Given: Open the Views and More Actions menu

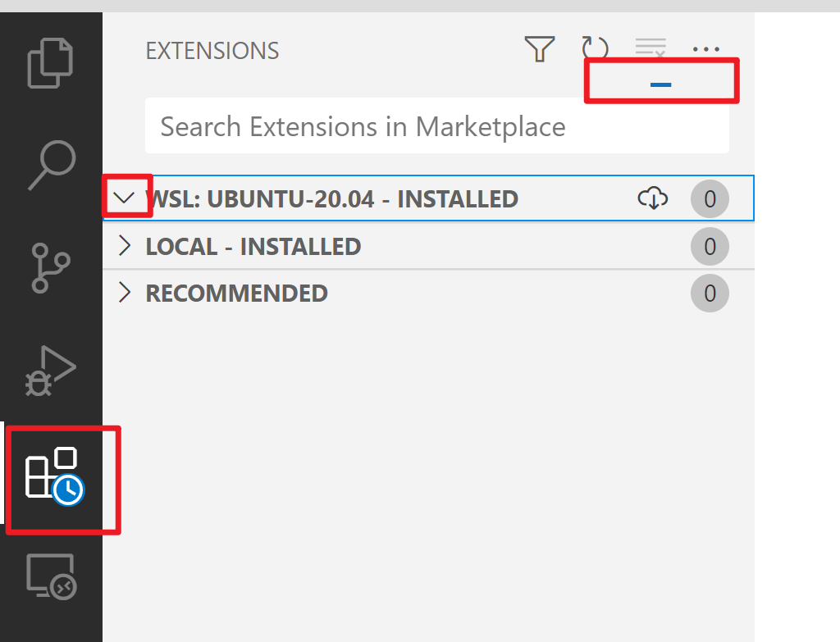Looking at the screenshot, I should (706, 49).
